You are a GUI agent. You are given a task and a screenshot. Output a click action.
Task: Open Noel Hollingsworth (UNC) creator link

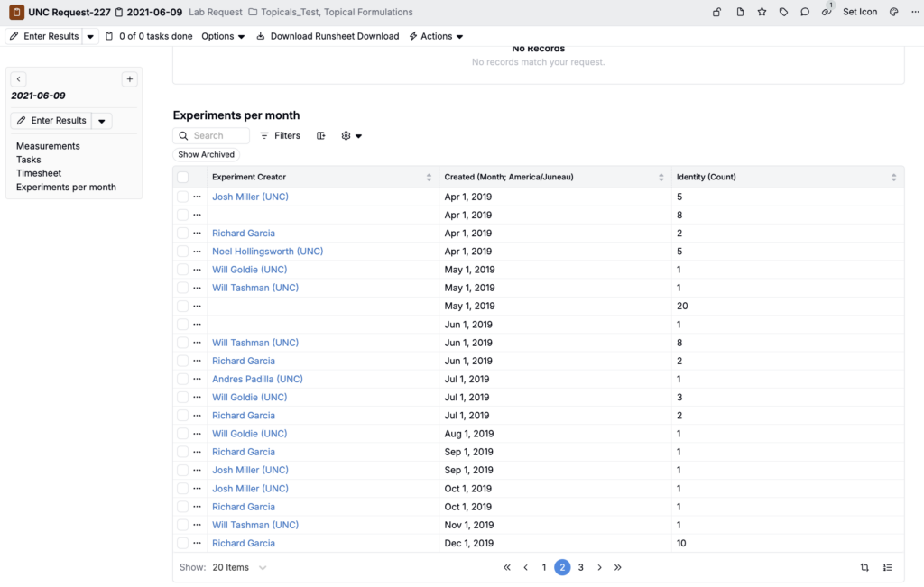coord(267,252)
